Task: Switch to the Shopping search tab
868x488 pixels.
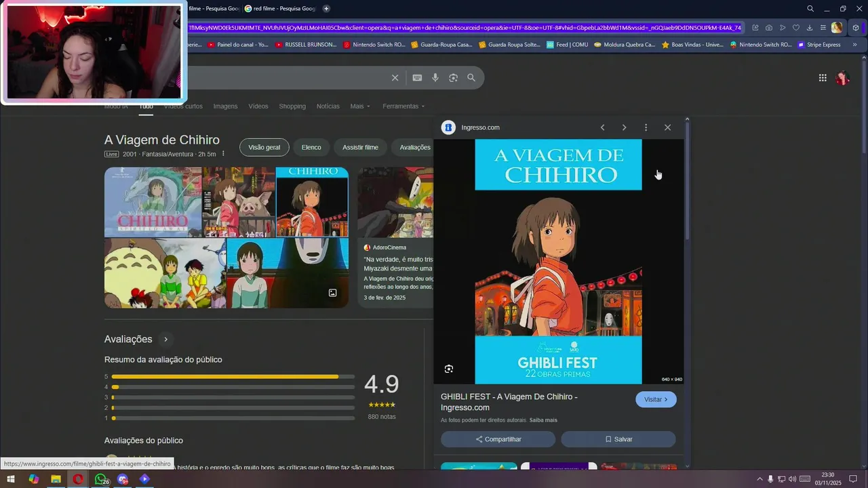Action: pyautogui.click(x=292, y=106)
